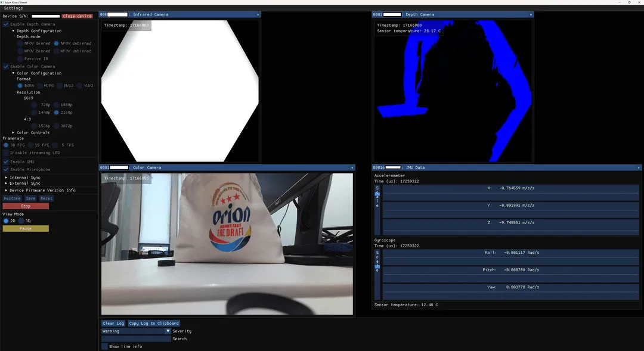Click the accelerometer X value graph
This screenshot has width=644, height=351.
coord(510,192)
